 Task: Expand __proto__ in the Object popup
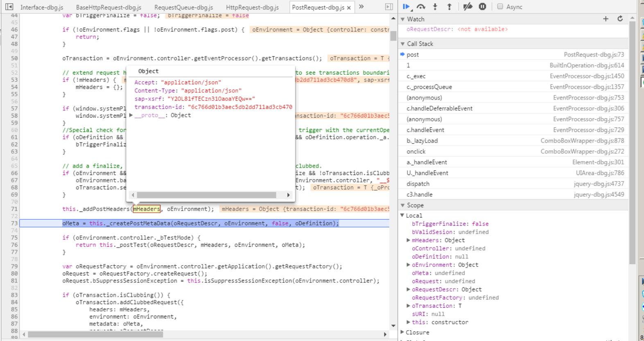(x=131, y=115)
